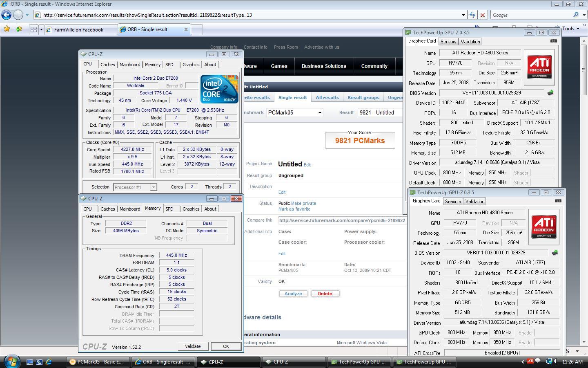This screenshot has height=368, width=588.
Task: Click the Mark as favorite link
Action: click(294, 209)
